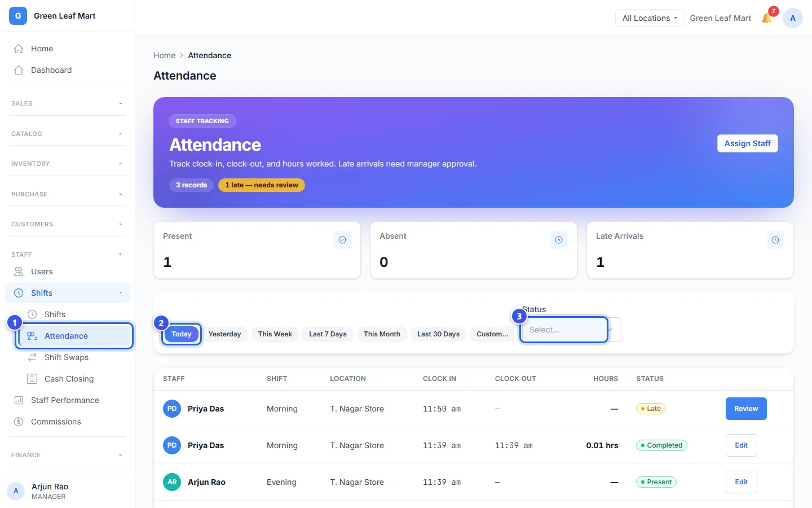Open Shift Swaps in sidebar

67,357
